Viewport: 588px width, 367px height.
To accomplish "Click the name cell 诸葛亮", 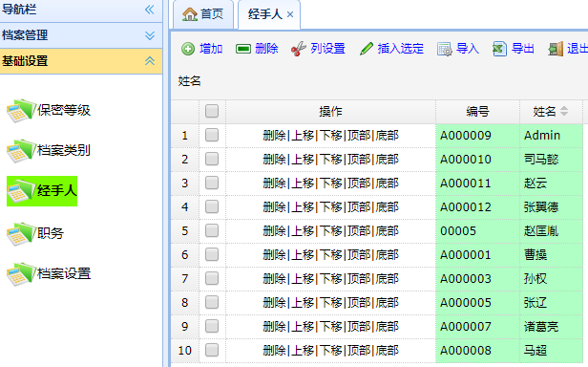I will coord(552,327).
